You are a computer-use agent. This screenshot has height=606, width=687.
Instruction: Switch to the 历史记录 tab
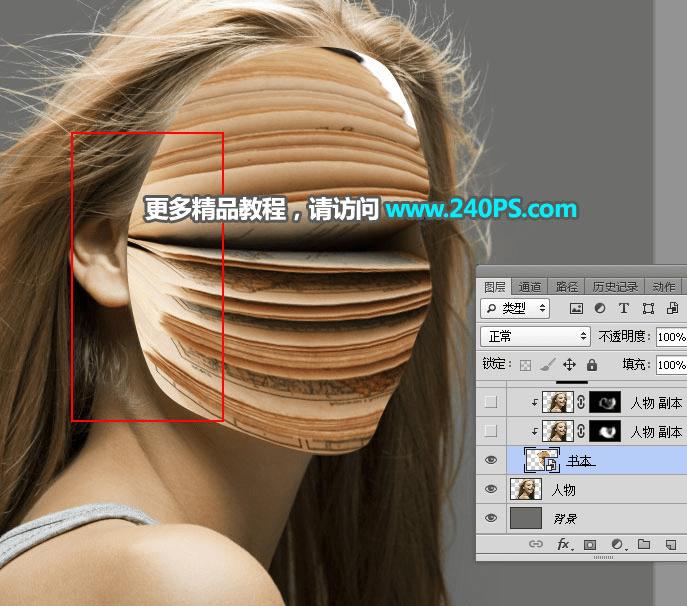point(615,287)
